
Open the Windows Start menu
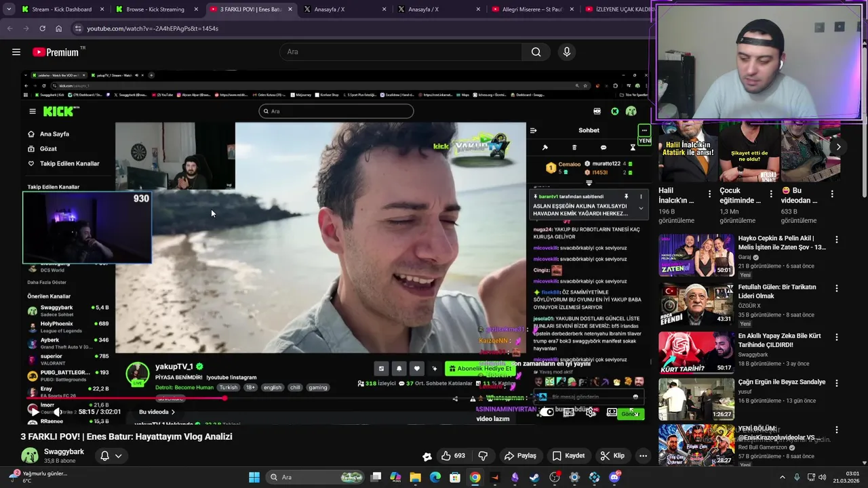[x=254, y=477]
